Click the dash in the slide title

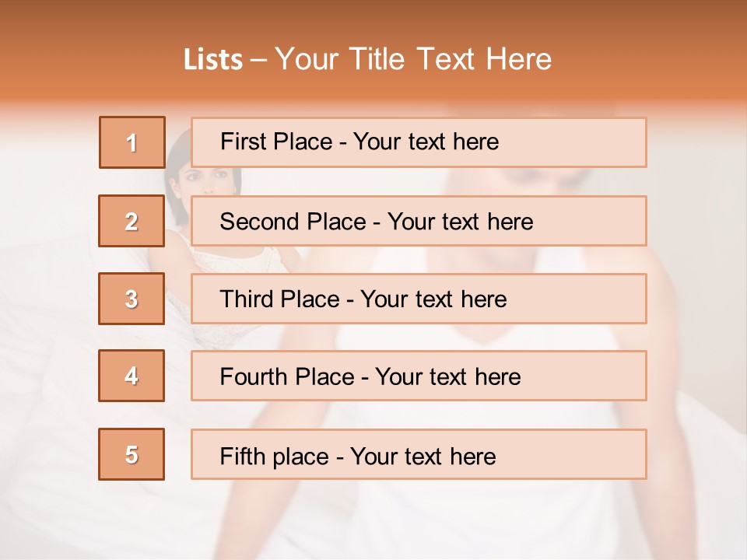(258, 61)
